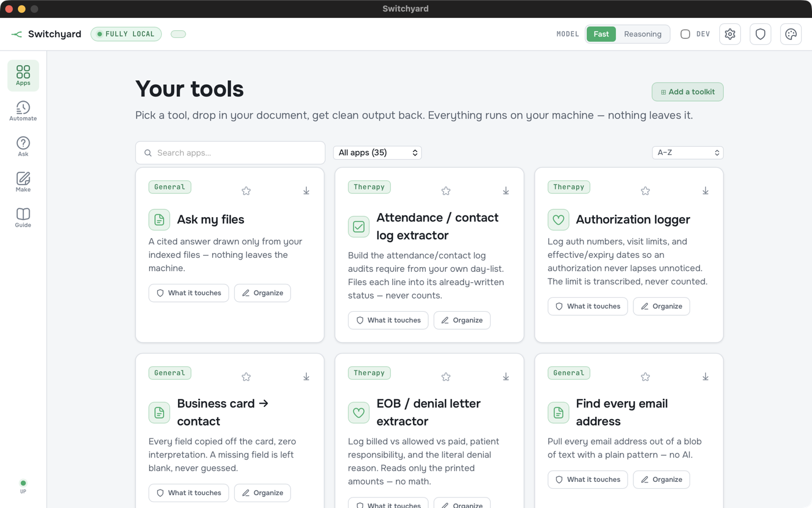Click the FULLY LOCAL status badge
This screenshot has height=508, width=812.
tap(126, 34)
